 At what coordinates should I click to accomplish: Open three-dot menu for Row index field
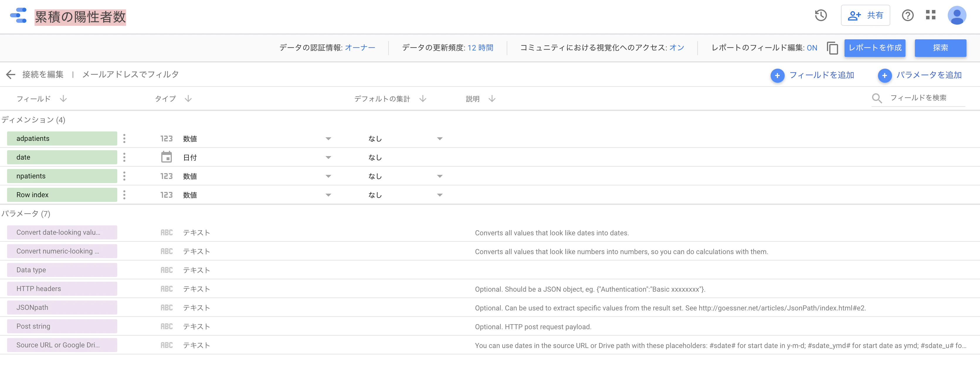[124, 195]
